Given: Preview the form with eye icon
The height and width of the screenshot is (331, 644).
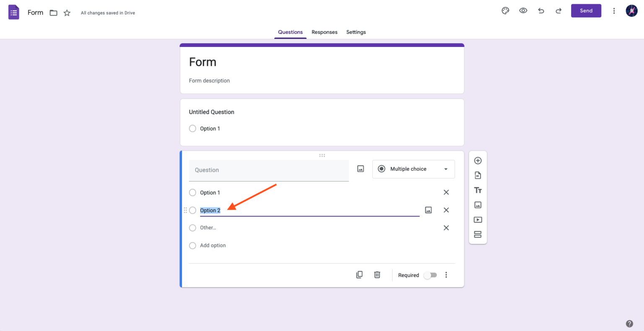Looking at the screenshot, I should [x=523, y=11].
